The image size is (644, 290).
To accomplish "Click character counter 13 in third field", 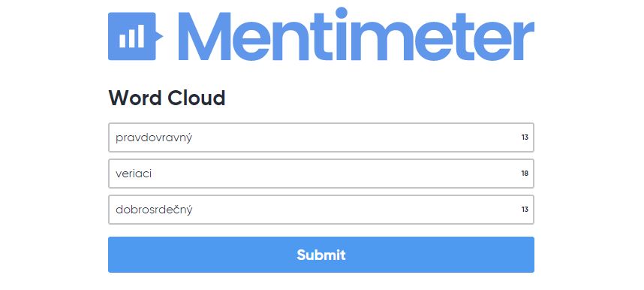I will 525,210.
